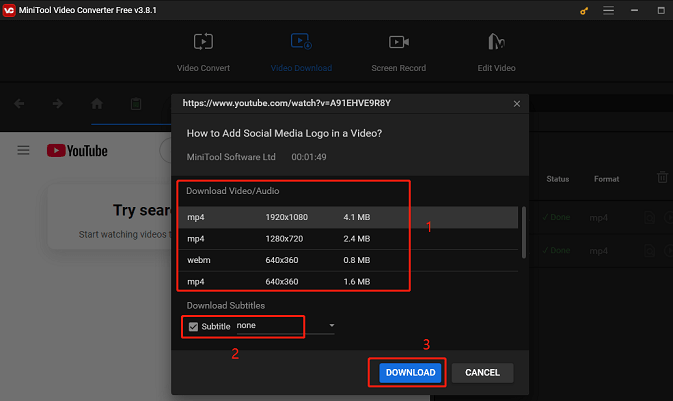Click the video URL text in dialog header

point(287,103)
